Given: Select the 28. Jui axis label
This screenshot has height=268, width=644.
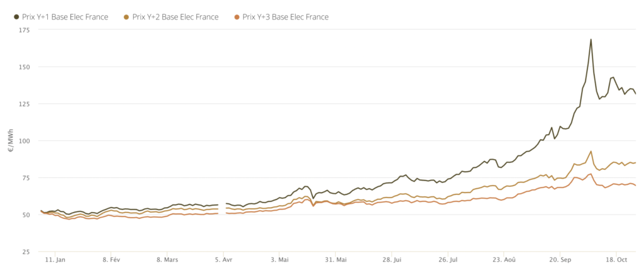Looking at the screenshot, I should (391, 259).
